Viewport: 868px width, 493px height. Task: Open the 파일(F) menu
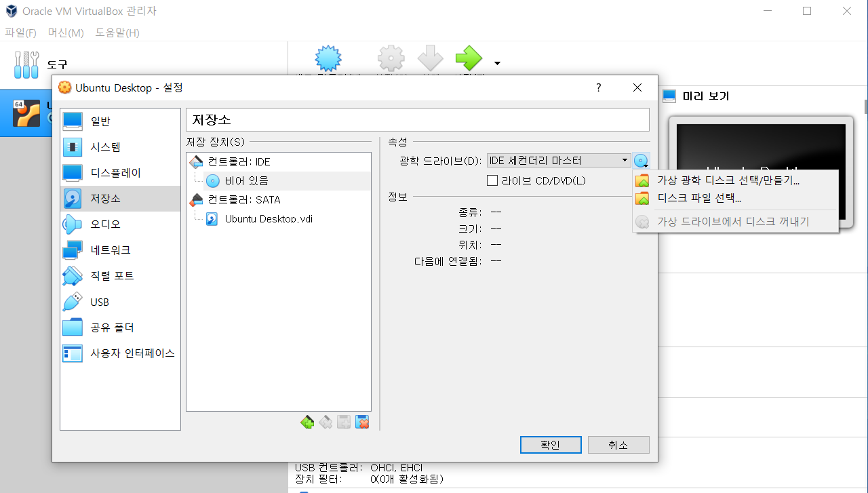click(20, 33)
